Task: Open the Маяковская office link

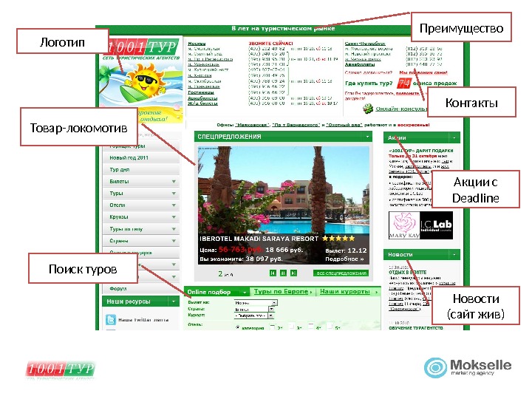Action: coord(253,125)
